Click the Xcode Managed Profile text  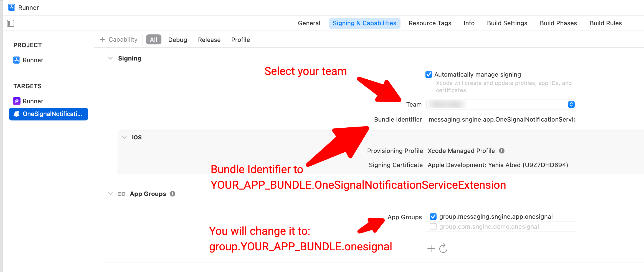(x=461, y=151)
